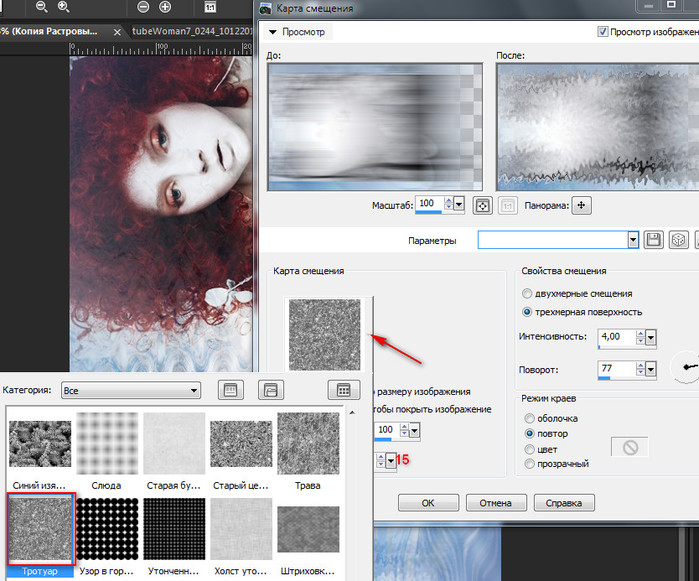Click the fit image to window icon
699x581 pixels.
483,206
